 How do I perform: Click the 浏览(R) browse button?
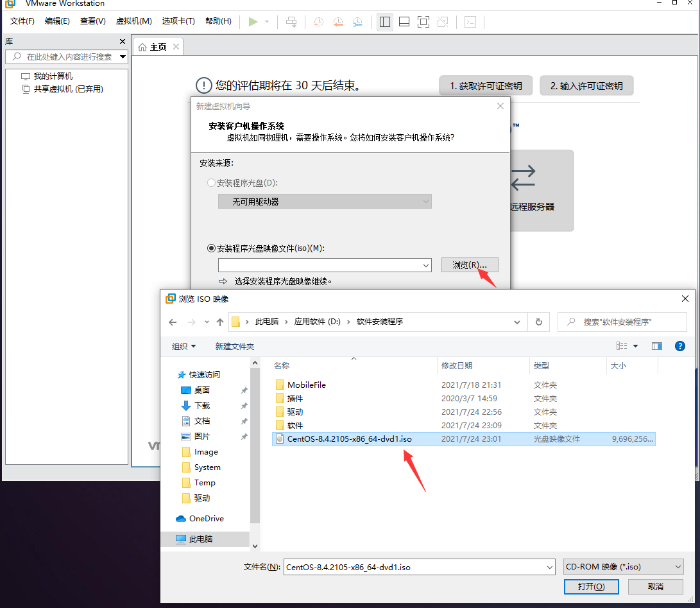coord(469,265)
